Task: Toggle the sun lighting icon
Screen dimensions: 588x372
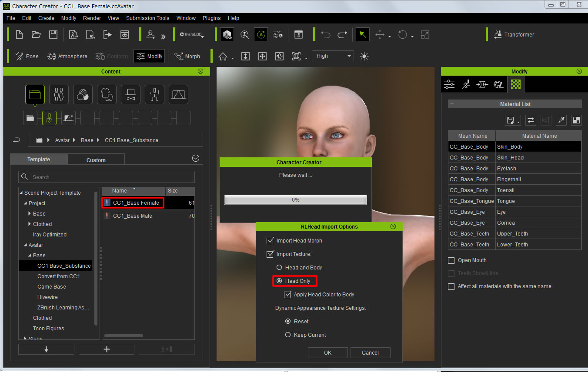Action: pyautogui.click(x=364, y=56)
